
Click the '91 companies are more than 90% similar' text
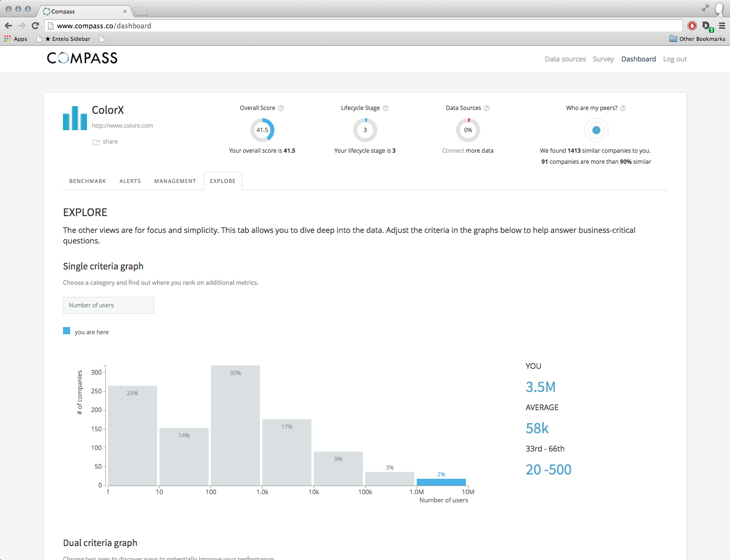[x=596, y=162]
